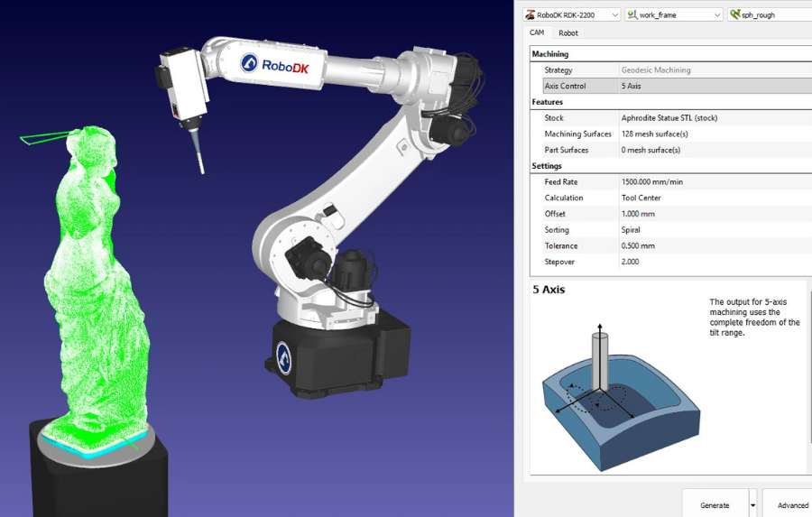This screenshot has width=812, height=517.
Task: Select the Sorting row label
Action: click(x=557, y=229)
